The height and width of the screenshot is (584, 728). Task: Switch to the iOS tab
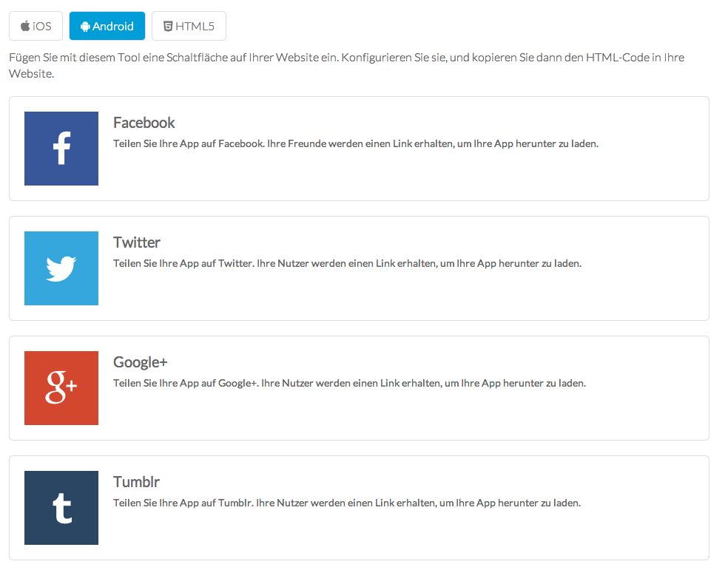click(x=36, y=26)
